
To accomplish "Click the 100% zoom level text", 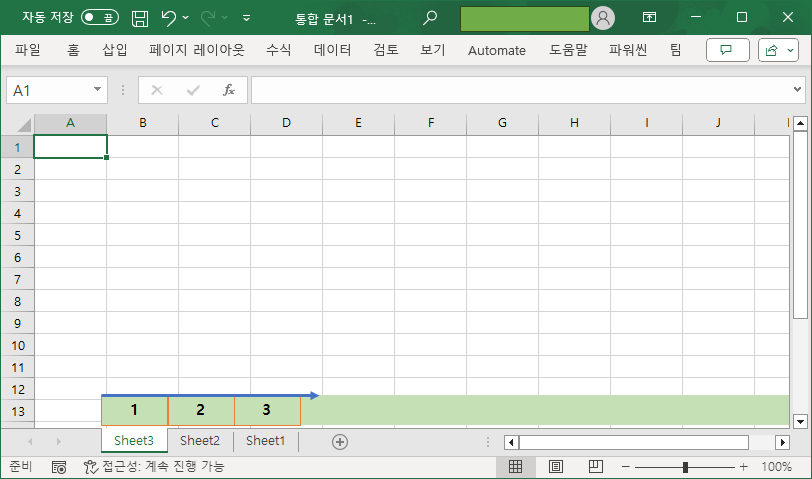I will pos(777,467).
